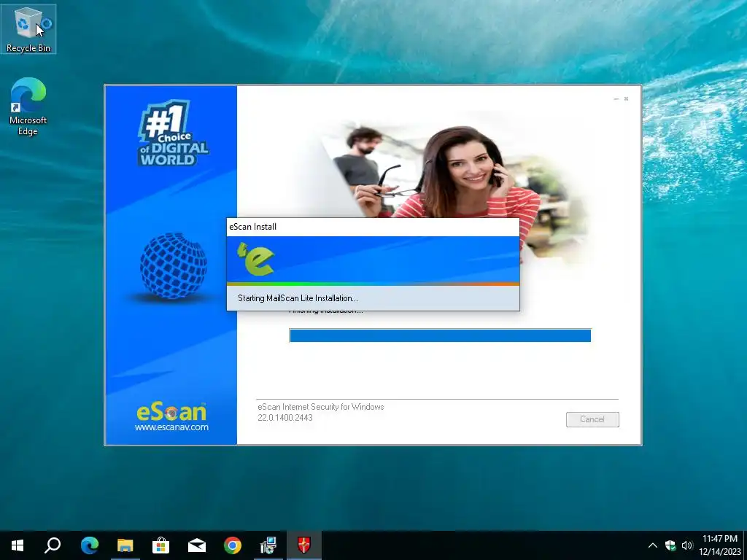
Task: Click the Show desktop strip at taskbar end
Action: 745,545
